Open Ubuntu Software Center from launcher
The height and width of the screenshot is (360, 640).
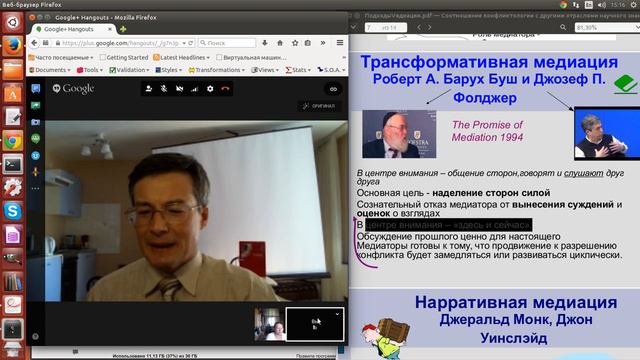[13, 93]
